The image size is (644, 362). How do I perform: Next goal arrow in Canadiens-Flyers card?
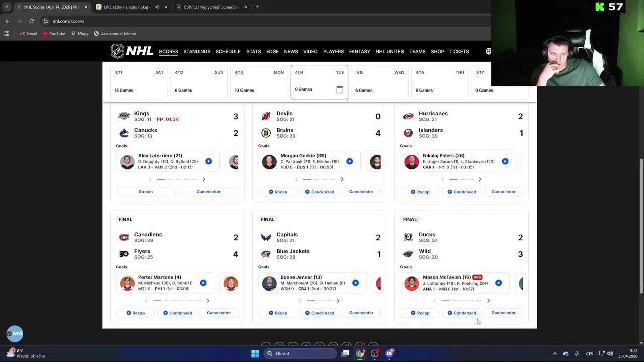click(x=208, y=301)
